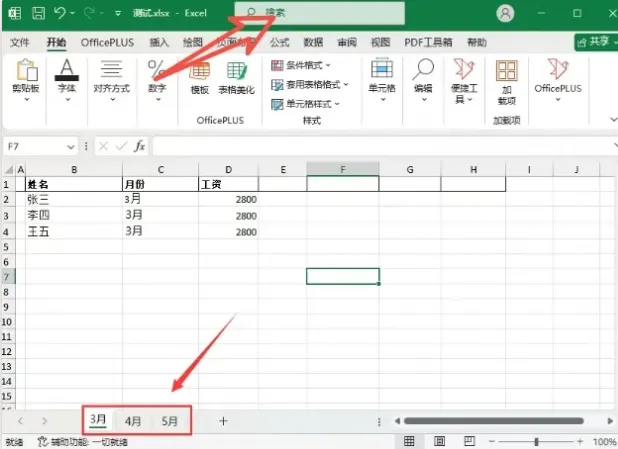The image size is (618, 449).
Task: Switch to the 插入 ribbon tab
Action: coord(159,42)
